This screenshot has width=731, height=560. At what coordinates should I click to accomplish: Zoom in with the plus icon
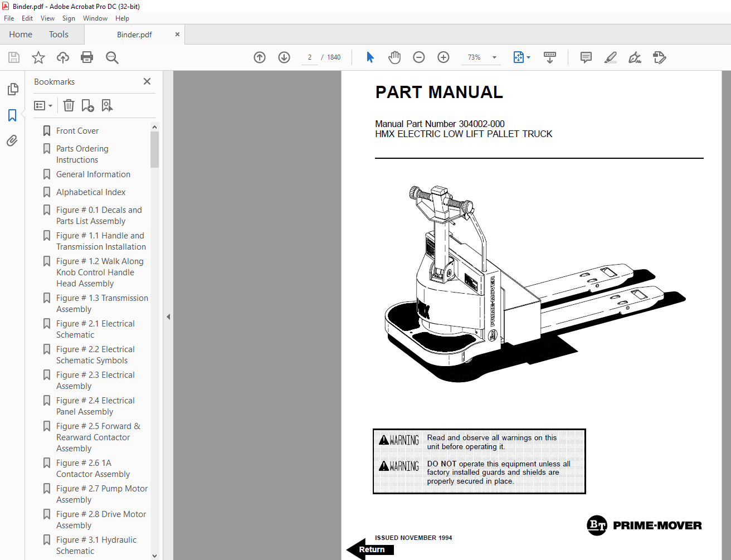coord(444,57)
